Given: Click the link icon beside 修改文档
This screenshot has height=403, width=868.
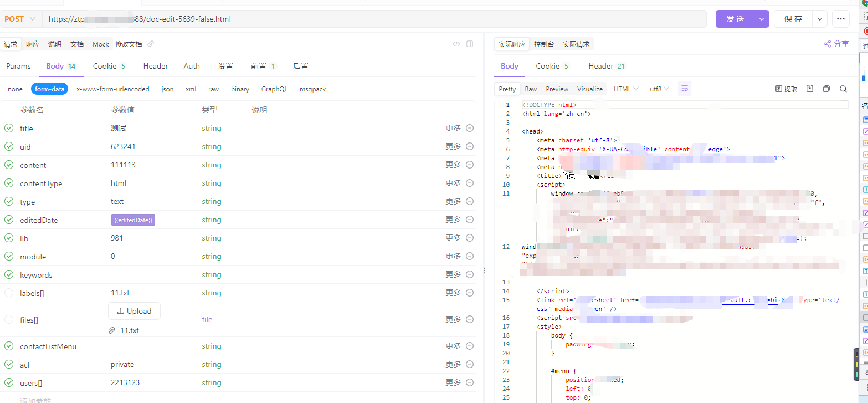Looking at the screenshot, I should coord(151,44).
